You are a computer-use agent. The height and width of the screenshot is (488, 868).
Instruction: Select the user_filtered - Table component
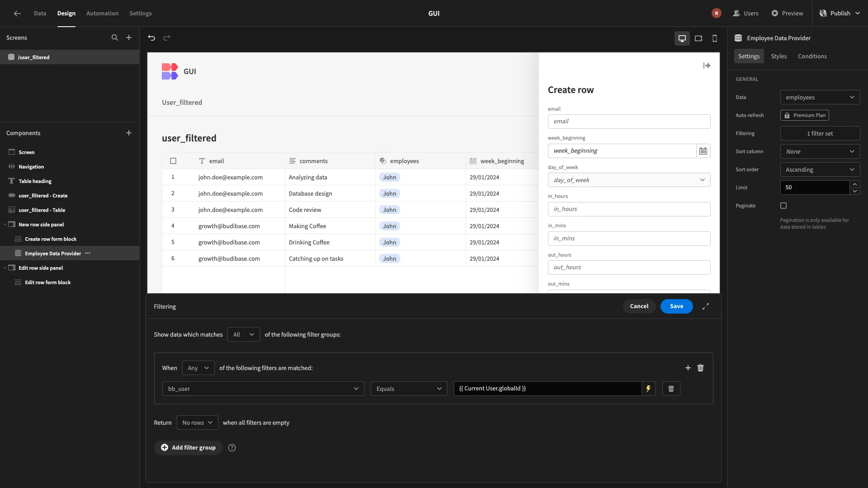point(70,210)
